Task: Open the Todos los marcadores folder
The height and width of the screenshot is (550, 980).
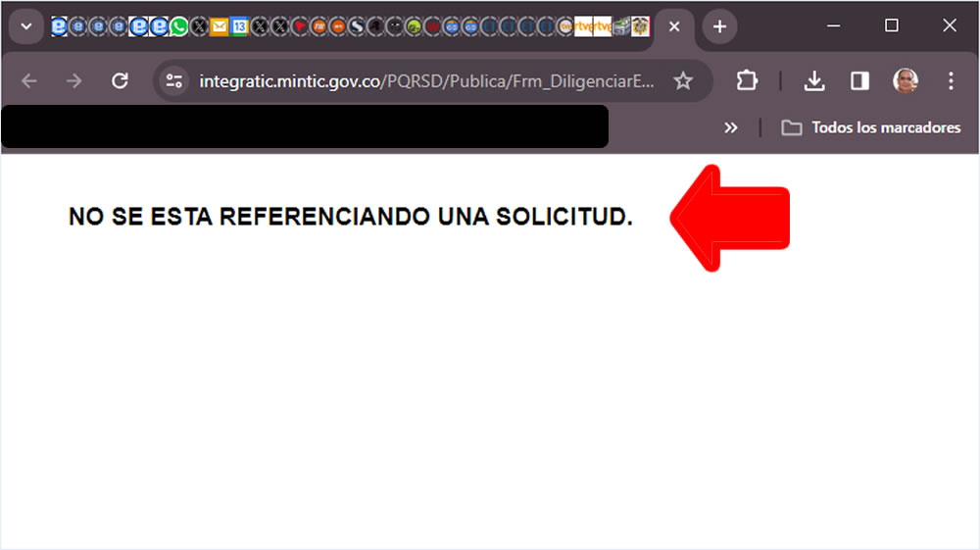Action: tap(871, 128)
